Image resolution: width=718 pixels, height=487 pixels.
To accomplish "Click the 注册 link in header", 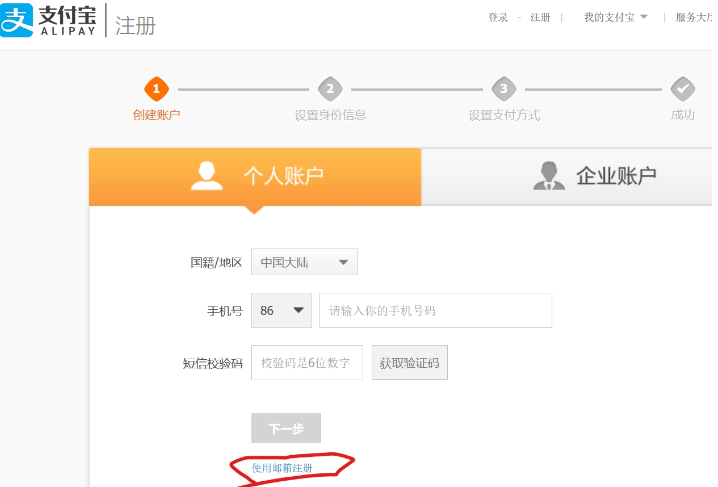I will pos(540,17).
